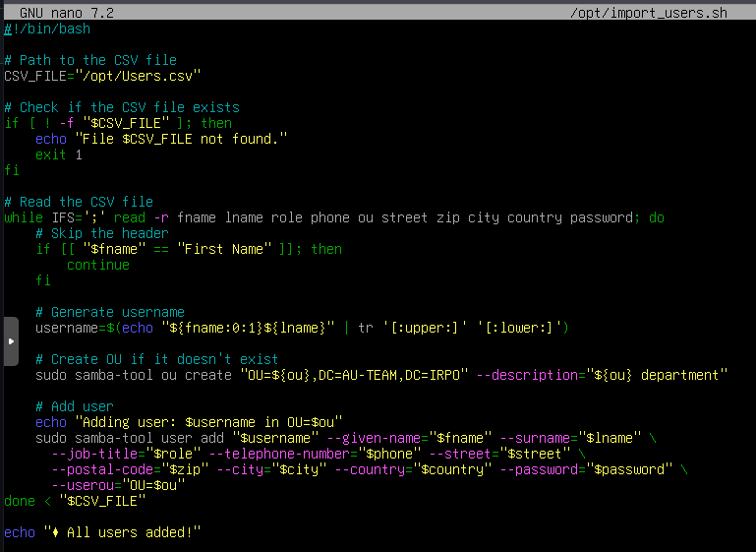Image resolution: width=756 pixels, height=552 pixels.
Task: Click the "# Create OU if it doesn't exist" comment
Action: [x=157, y=359]
